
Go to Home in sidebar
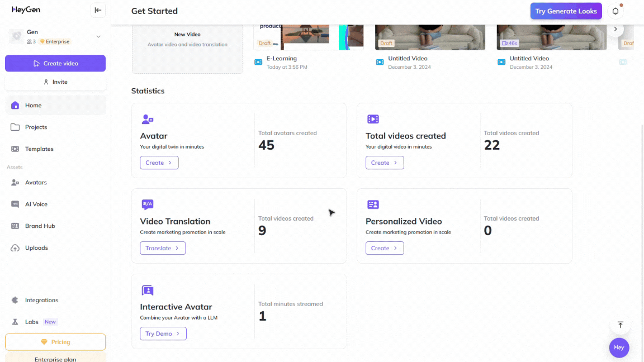click(55, 106)
